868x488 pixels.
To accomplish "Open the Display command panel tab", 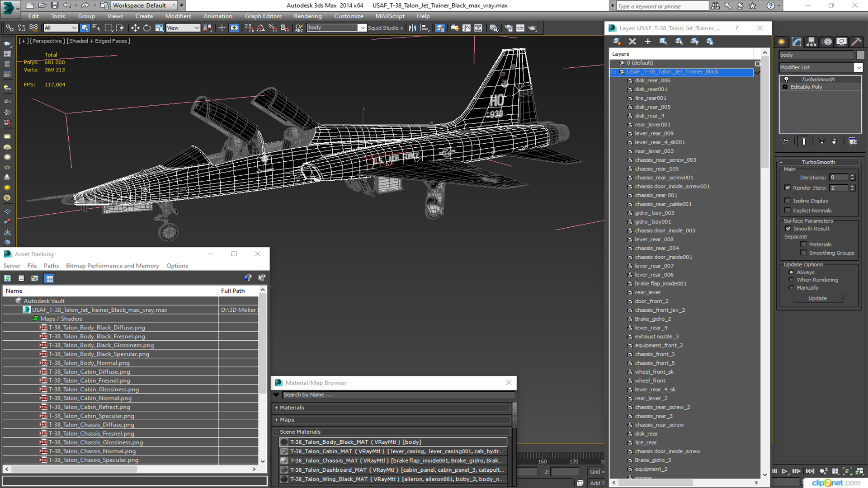I will (841, 42).
